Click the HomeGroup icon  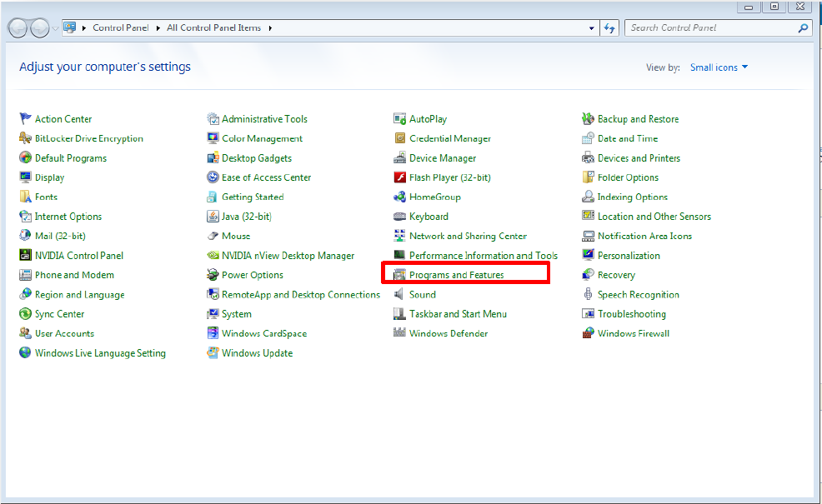tap(399, 197)
